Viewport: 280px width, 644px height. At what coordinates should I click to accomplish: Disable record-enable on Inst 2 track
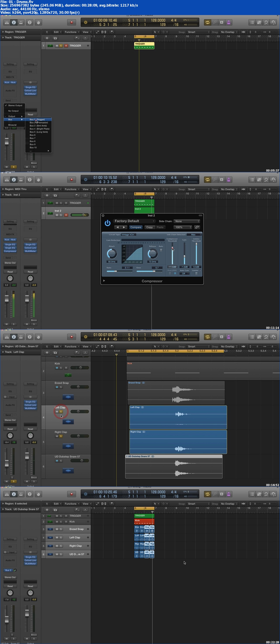[x=66, y=215]
